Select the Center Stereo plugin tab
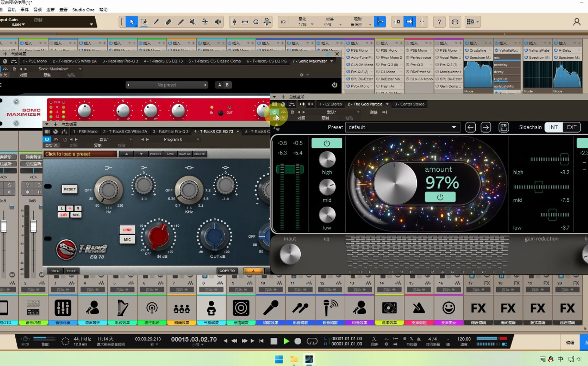This screenshot has height=366, width=588. click(x=410, y=104)
